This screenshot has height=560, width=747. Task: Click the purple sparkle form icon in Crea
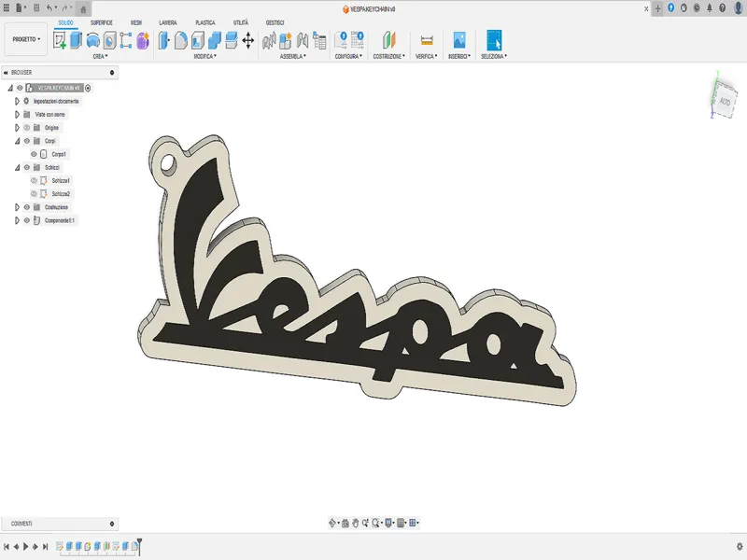coord(143,40)
